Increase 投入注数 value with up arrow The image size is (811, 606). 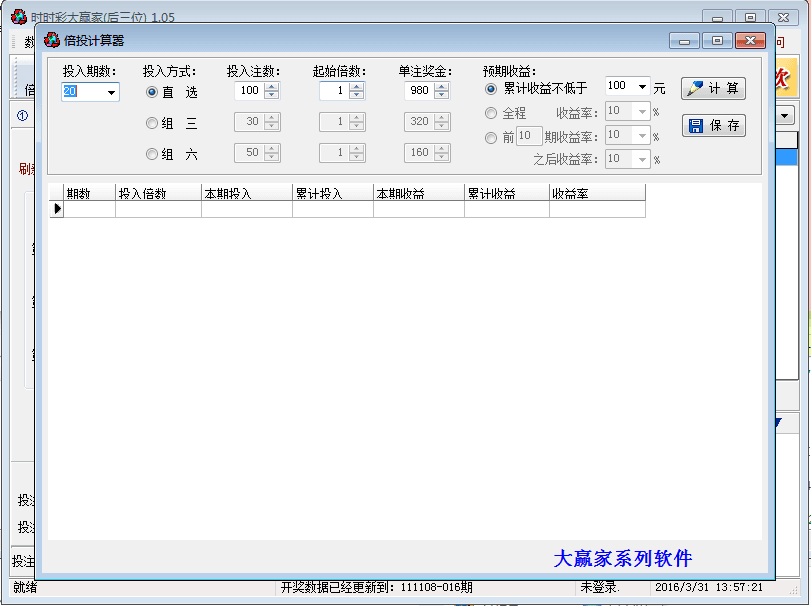272,86
